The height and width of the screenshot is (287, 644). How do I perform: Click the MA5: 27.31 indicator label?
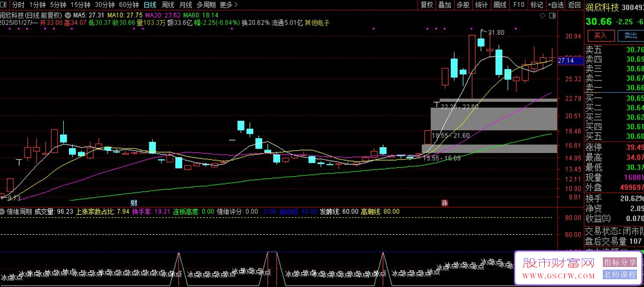[x=88, y=15]
